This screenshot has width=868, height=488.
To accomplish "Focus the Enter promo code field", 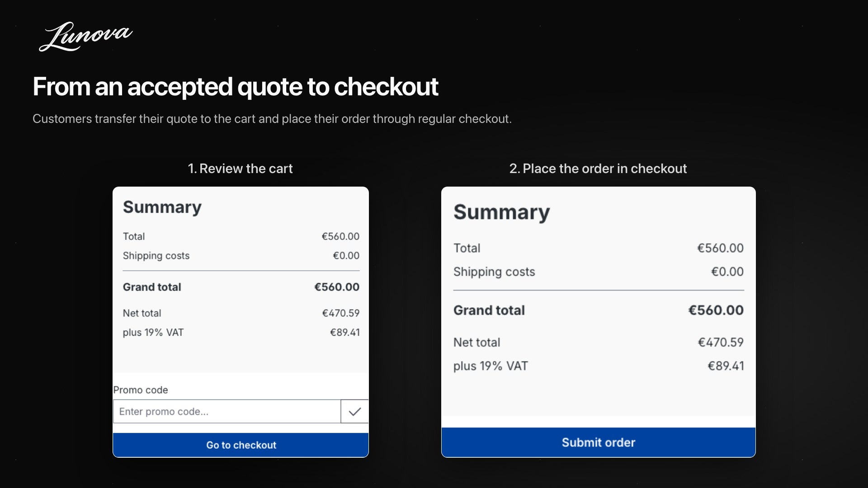I will pyautogui.click(x=227, y=411).
